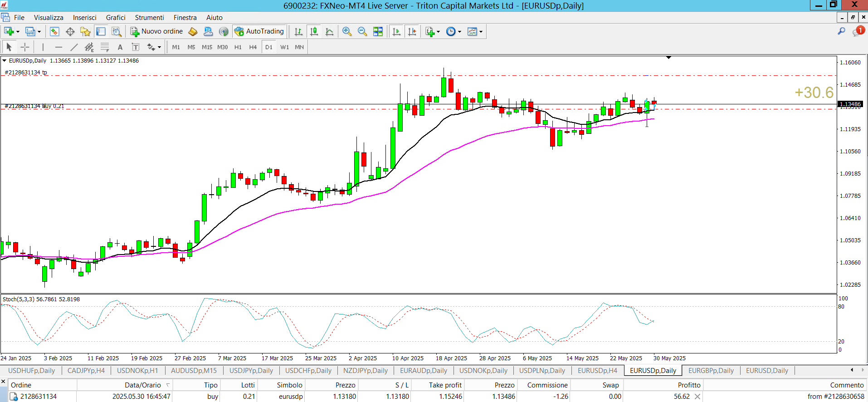Click the chart templates icon

472,31
